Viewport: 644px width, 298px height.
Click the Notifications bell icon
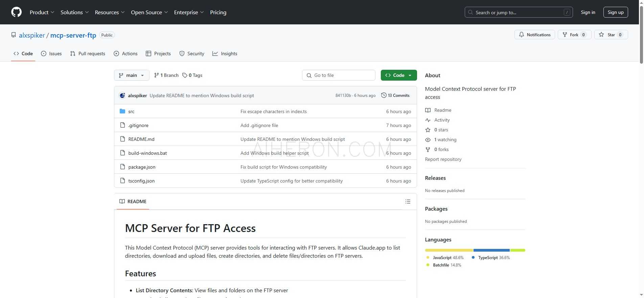coord(522,35)
